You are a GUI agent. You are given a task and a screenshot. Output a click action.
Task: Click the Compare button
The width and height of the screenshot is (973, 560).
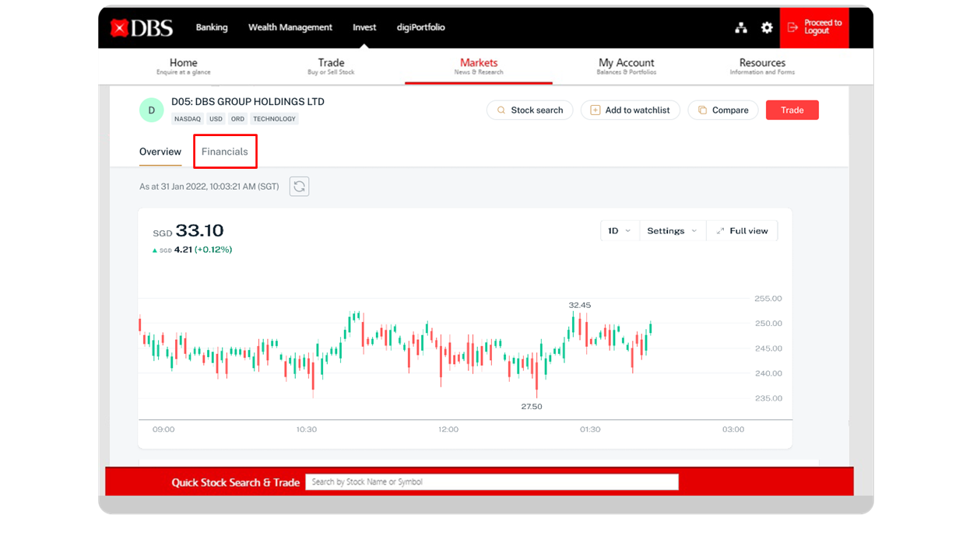point(723,110)
